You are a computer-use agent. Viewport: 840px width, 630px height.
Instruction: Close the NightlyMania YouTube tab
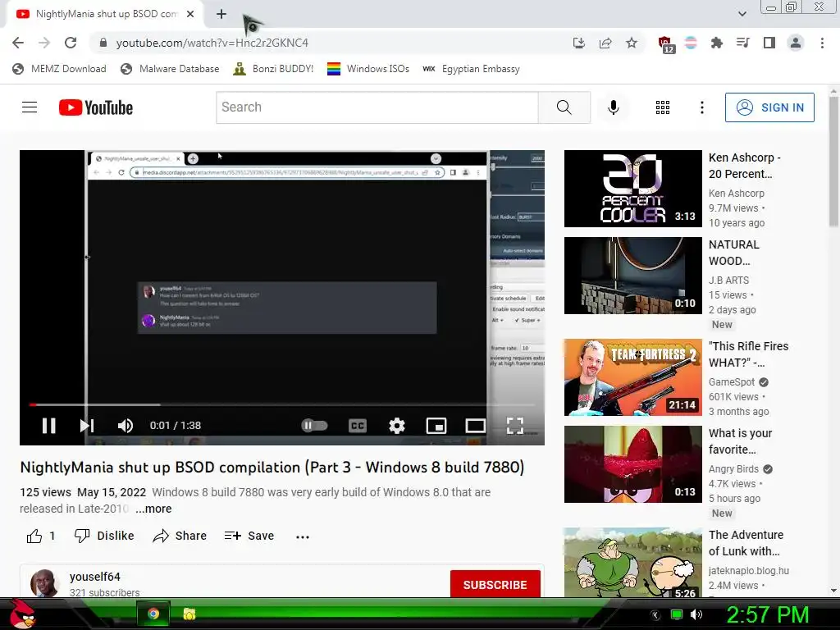click(190, 14)
